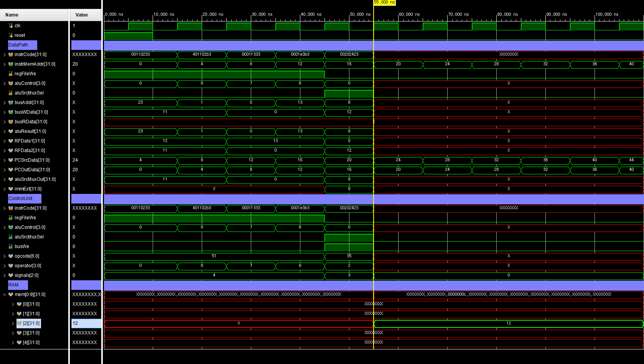Select the [2][31:0] memory row name
The height and width of the screenshot is (364, 644).
point(31,323)
